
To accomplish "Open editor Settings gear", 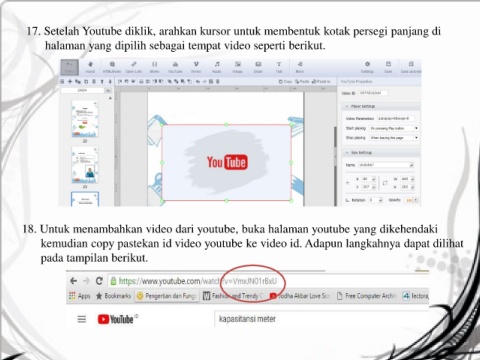I will [367, 67].
